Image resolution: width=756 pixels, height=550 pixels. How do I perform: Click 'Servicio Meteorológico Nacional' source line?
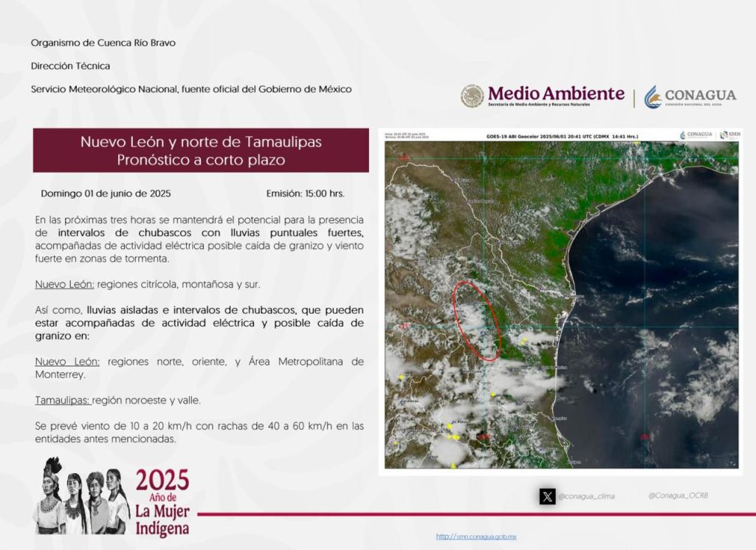191,89
